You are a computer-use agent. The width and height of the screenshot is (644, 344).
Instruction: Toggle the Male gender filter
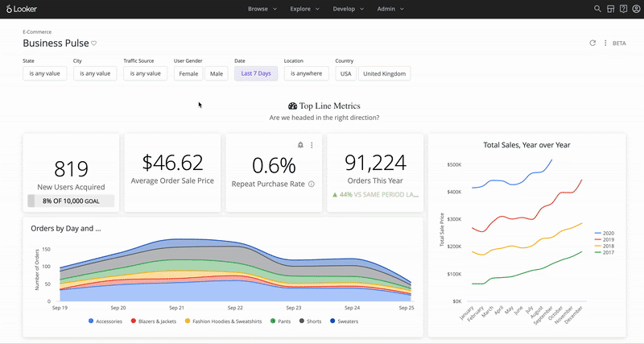[x=217, y=73]
